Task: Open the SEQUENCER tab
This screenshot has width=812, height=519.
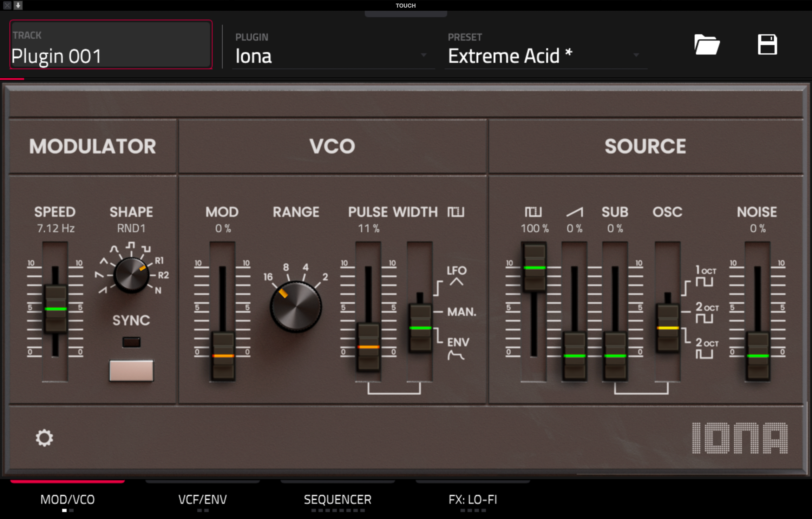Action: pos(337,499)
